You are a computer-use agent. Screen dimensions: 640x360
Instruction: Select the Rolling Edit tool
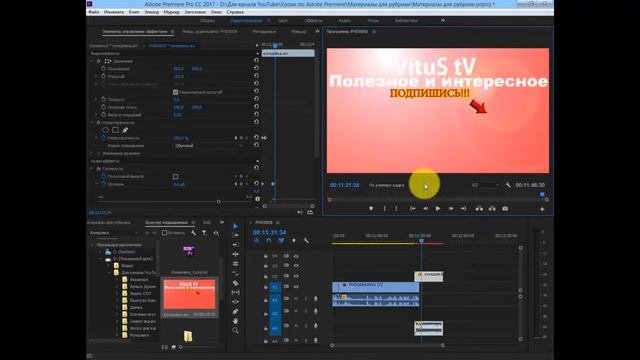tap(236, 254)
